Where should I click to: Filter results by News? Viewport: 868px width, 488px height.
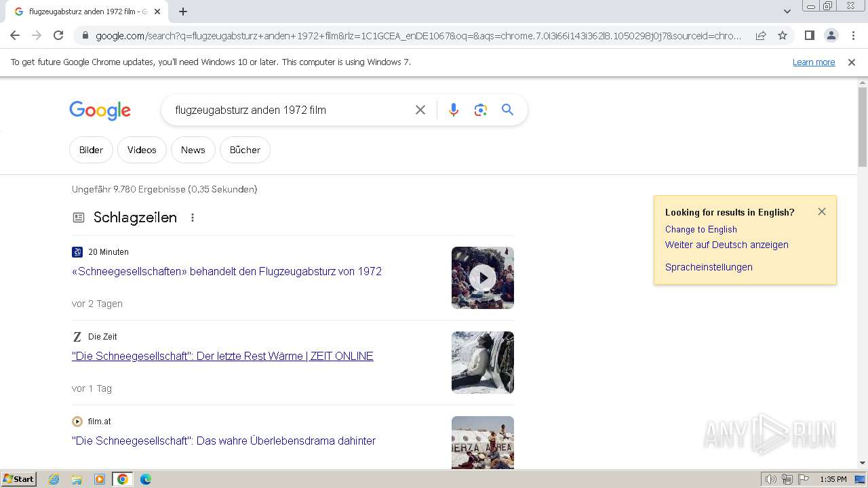coord(193,150)
